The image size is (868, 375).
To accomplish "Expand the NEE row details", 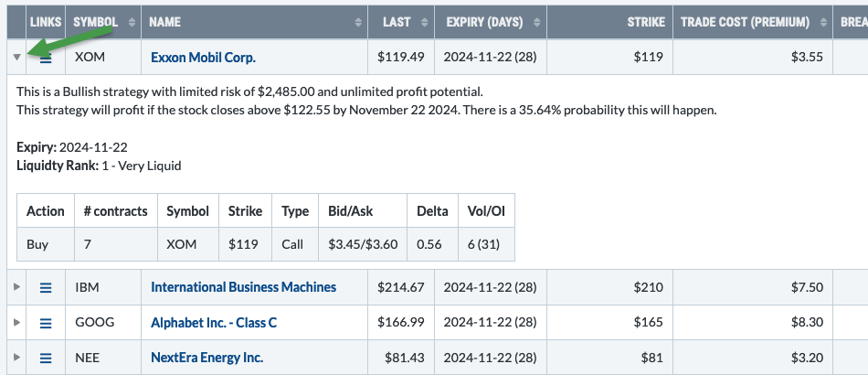I will (16, 358).
